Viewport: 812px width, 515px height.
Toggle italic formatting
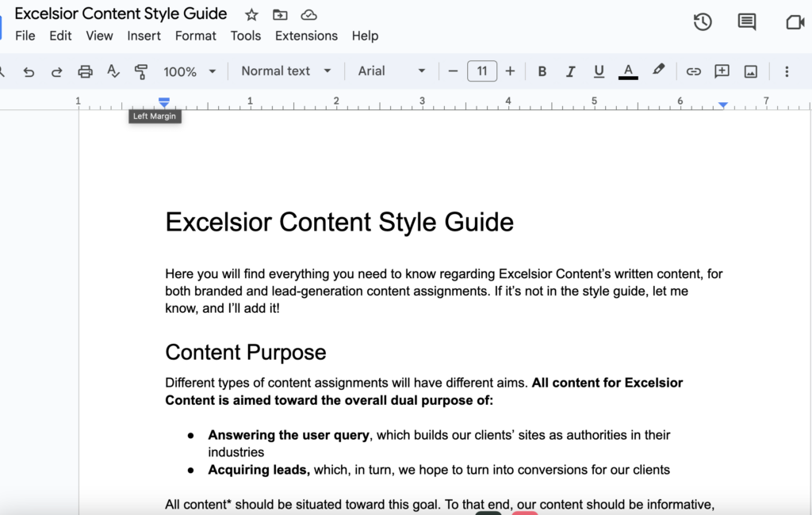point(570,71)
